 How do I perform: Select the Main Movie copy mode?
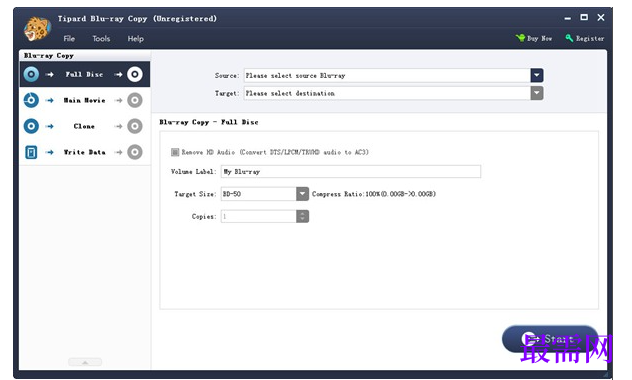pos(85,100)
